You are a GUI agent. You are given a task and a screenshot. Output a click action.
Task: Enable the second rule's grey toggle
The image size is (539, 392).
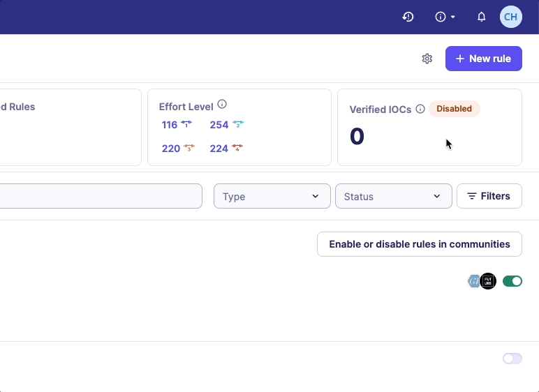[x=512, y=359]
